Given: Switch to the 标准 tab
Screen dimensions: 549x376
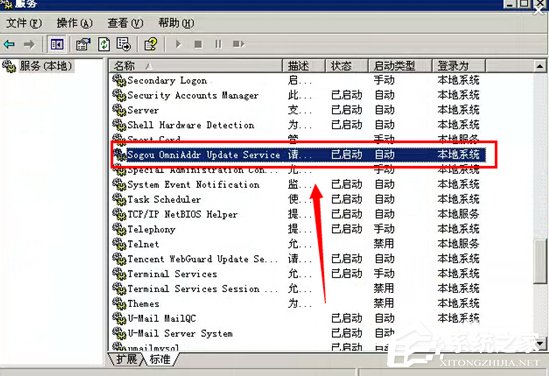Looking at the screenshot, I should click(x=160, y=359).
